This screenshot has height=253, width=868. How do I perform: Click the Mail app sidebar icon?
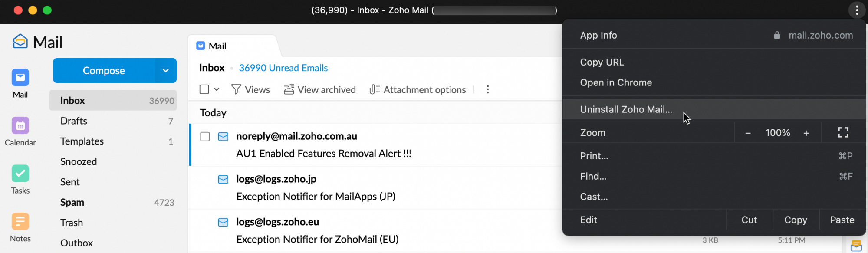coord(20,78)
